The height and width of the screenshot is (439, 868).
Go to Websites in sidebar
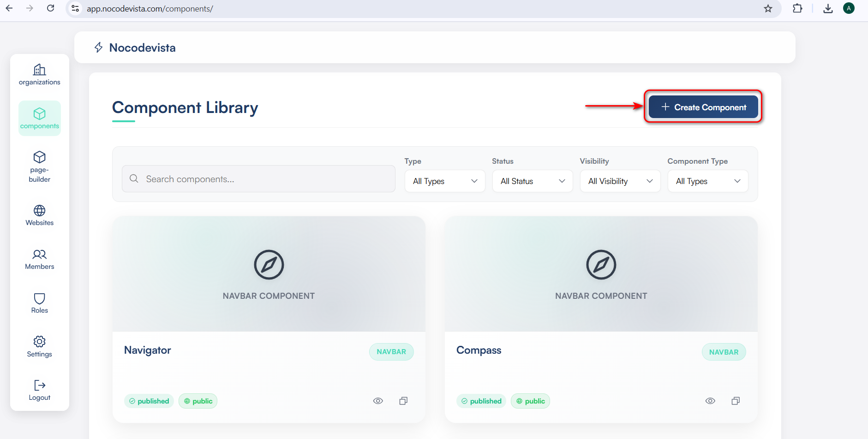pos(40,215)
